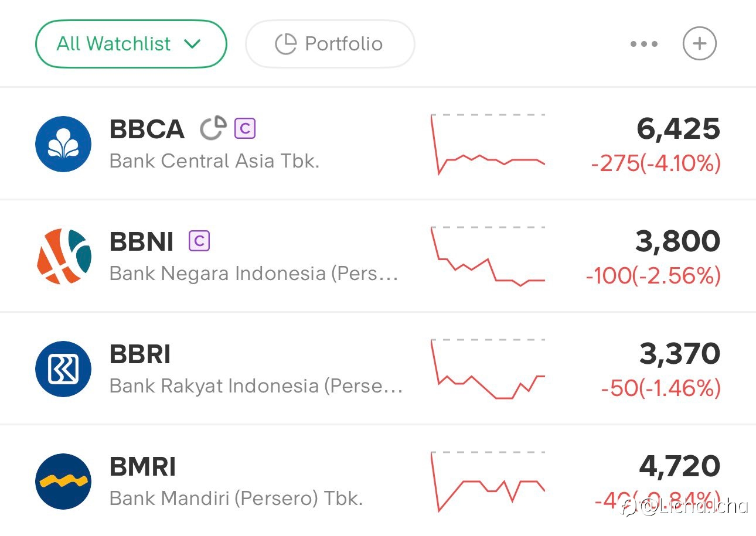Tap the BBNI -100(-2.56%) change value

tap(653, 276)
